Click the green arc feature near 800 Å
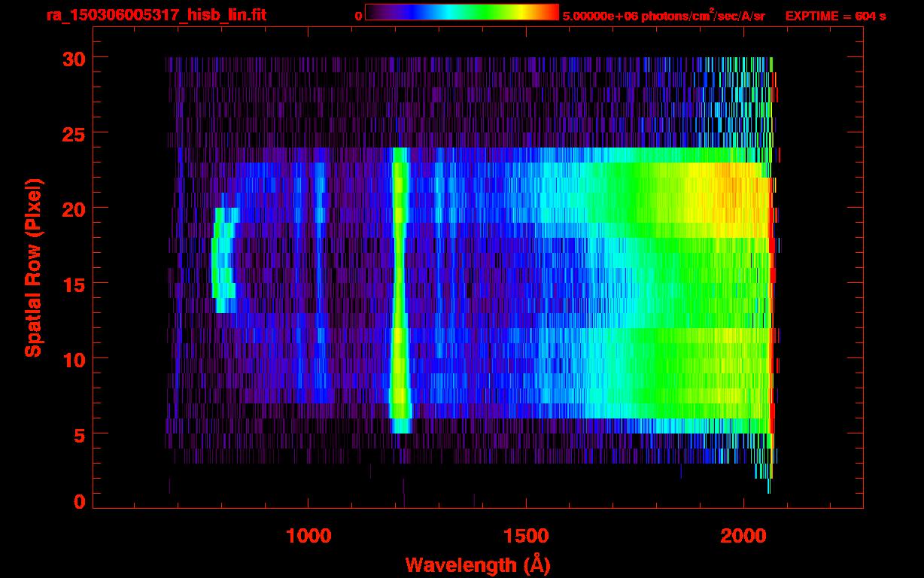 point(224,260)
